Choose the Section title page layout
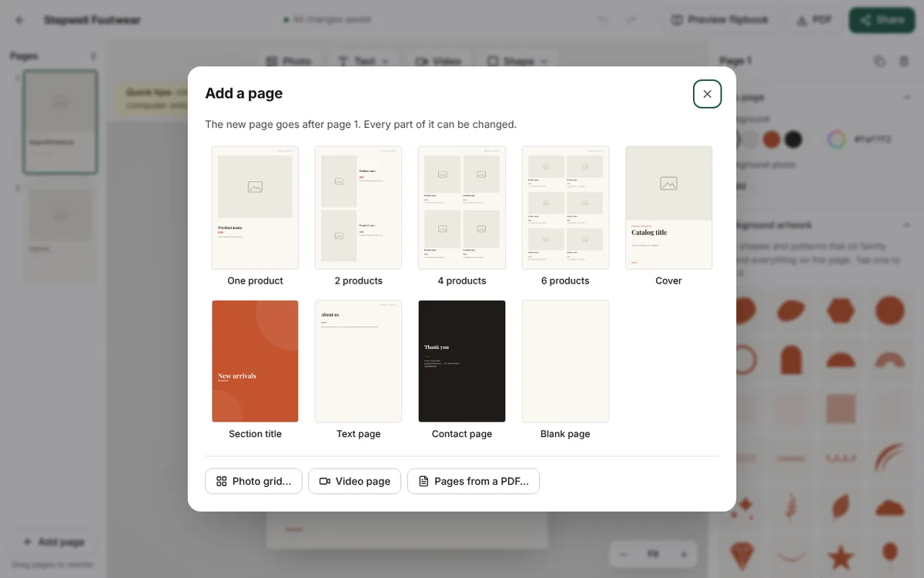924x578 pixels. coord(255,361)
